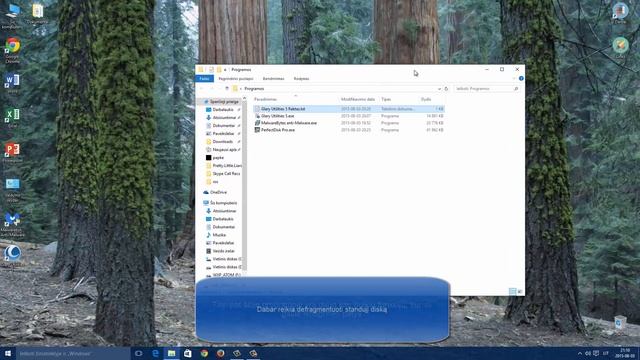
Task: Open the Rodymas ribbon tab
Action: tap(302, 78)
